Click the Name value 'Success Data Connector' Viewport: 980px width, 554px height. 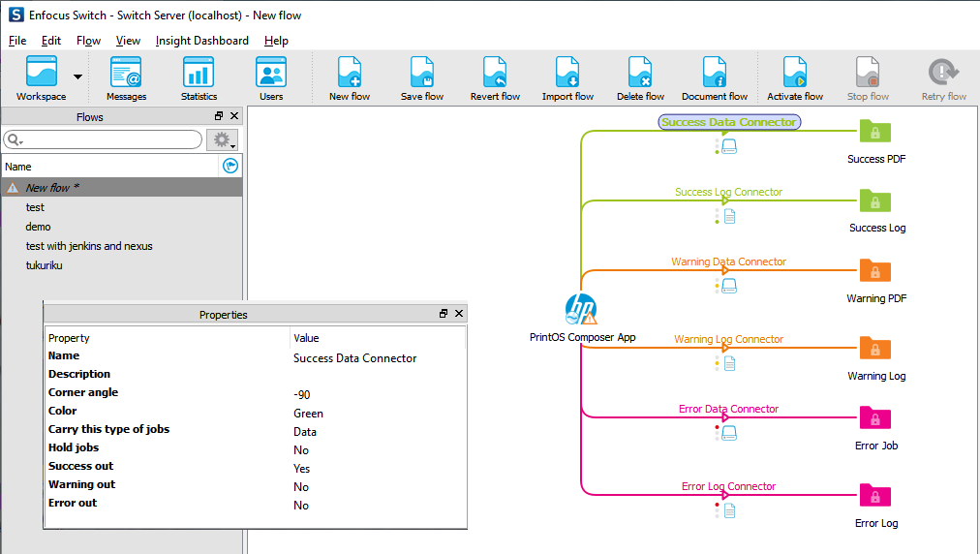(355, 358)
